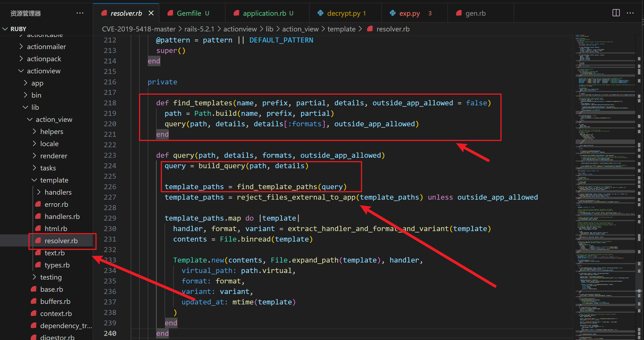Close the resolver.rb tab
Image resolution: width=644 pixels, height=340 pixels.
pos(151,13)
